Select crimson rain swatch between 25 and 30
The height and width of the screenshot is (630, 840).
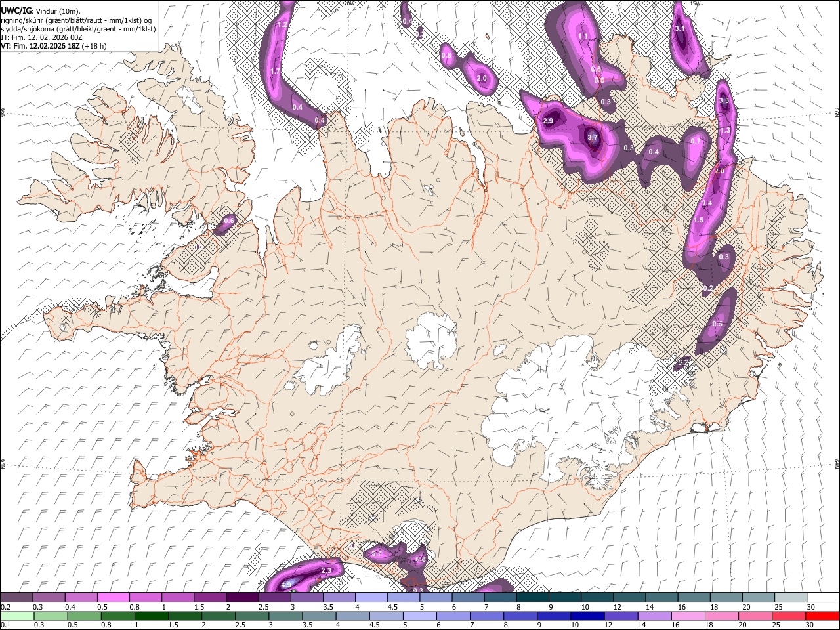pos(789,616)
